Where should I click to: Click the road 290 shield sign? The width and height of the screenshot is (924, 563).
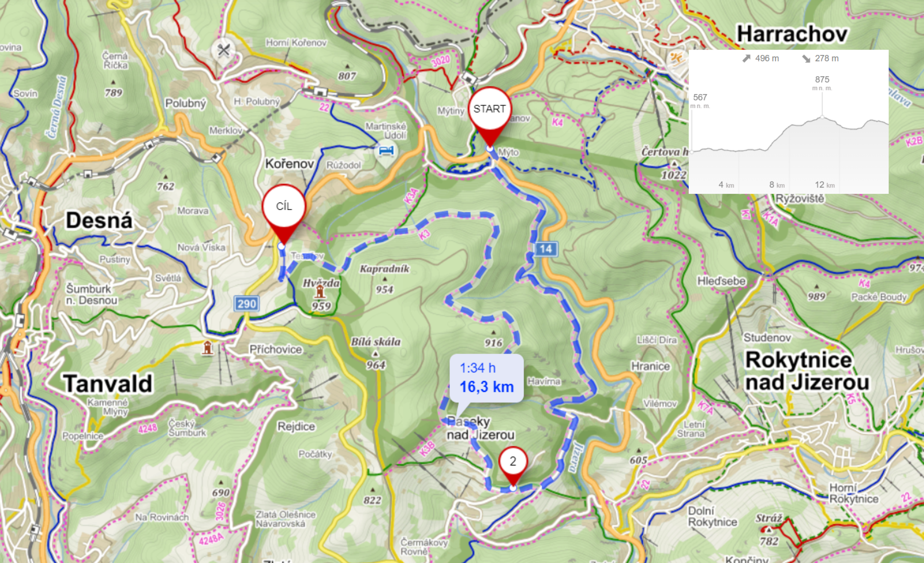(246, 304)
